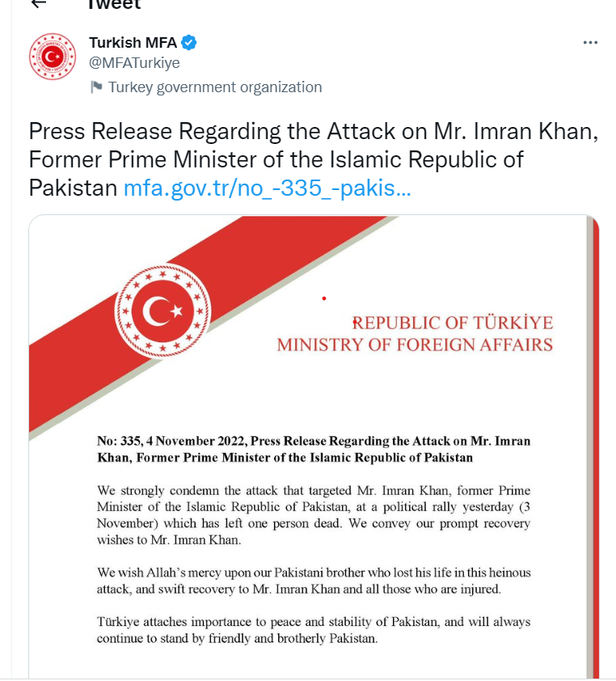Click the crescent emblem in the press release image
Viewport: 616px width, 681px height.
[x=162, y=311]
